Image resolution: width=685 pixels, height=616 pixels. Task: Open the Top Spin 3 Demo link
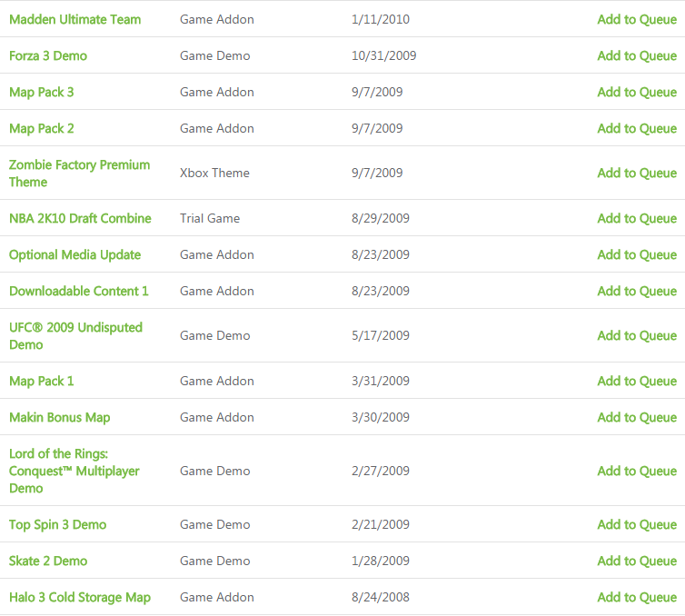pyautogui.click(x=57, y=524)
